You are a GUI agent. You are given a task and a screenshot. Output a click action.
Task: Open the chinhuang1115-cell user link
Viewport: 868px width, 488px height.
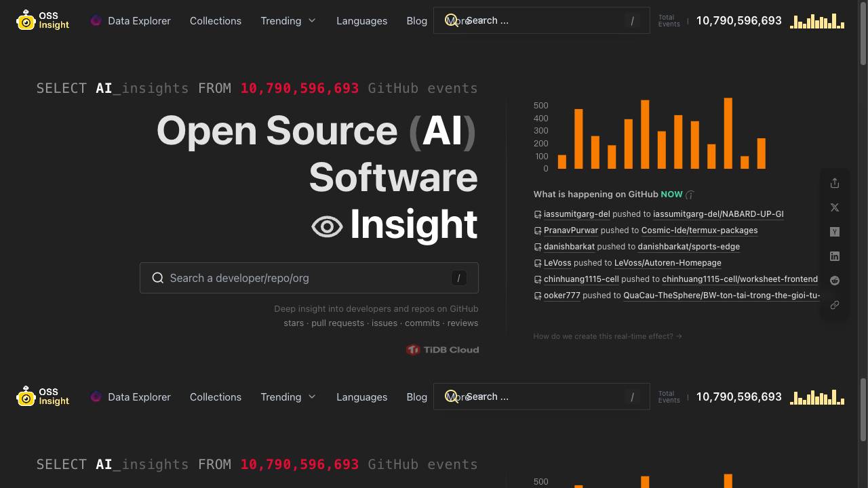(x=581, y=279)
